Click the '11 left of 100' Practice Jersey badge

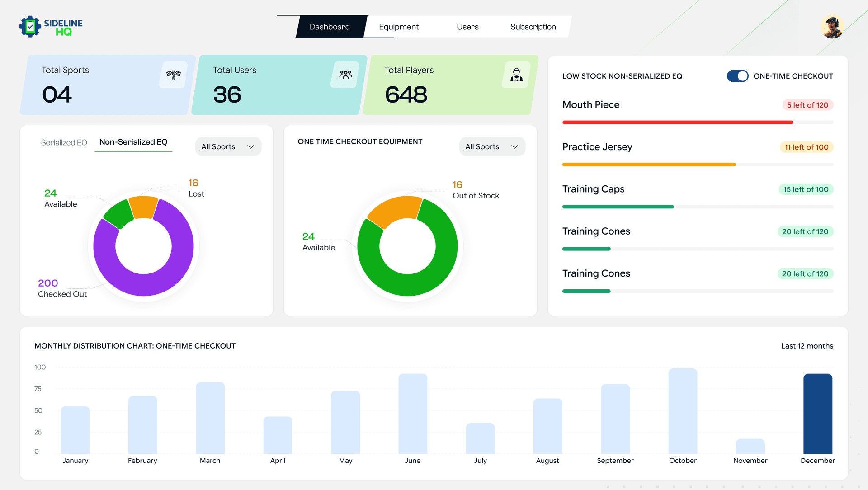click(x=806, y=147)
